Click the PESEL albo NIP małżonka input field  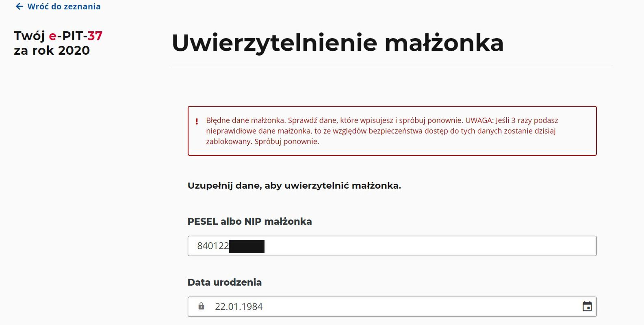coord(392,245)
